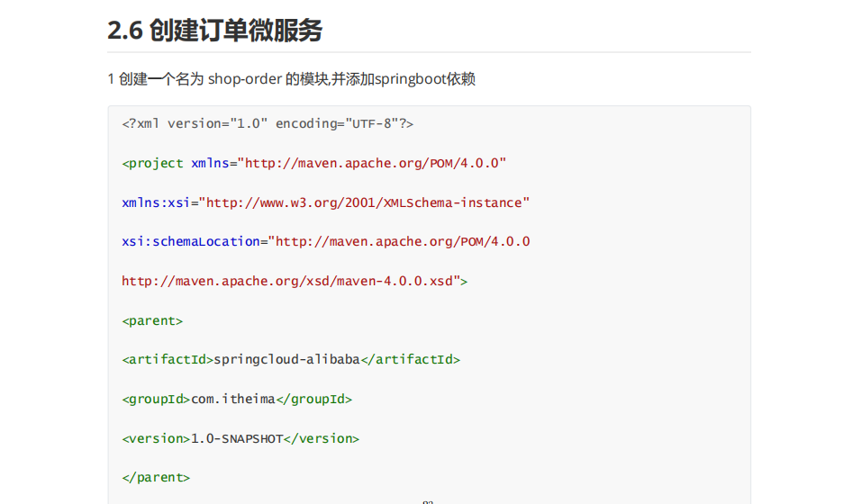853x504 pixels.
Task: Click the heading "2.6 创建订单微服务"
Action: click(x=215, y=30)
